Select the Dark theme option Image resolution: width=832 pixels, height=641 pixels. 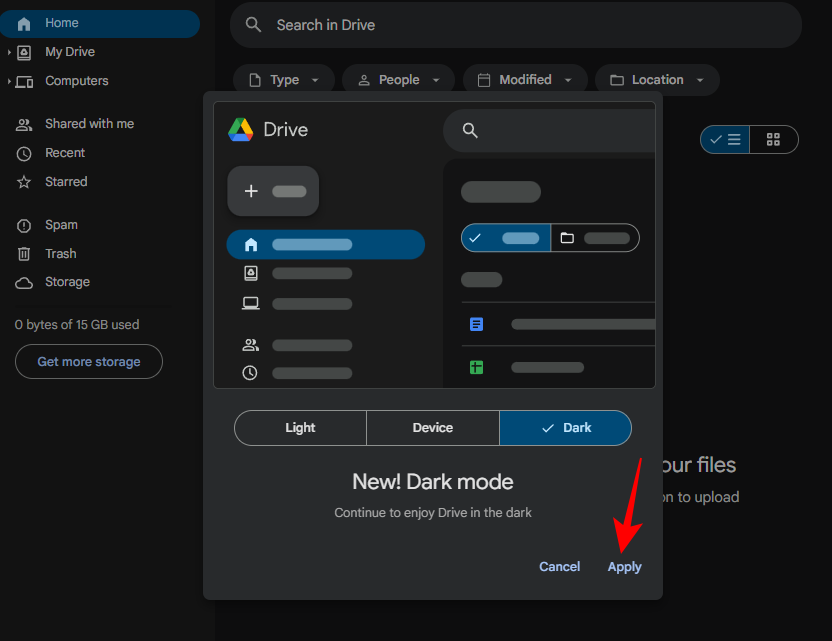coord(566,428)
